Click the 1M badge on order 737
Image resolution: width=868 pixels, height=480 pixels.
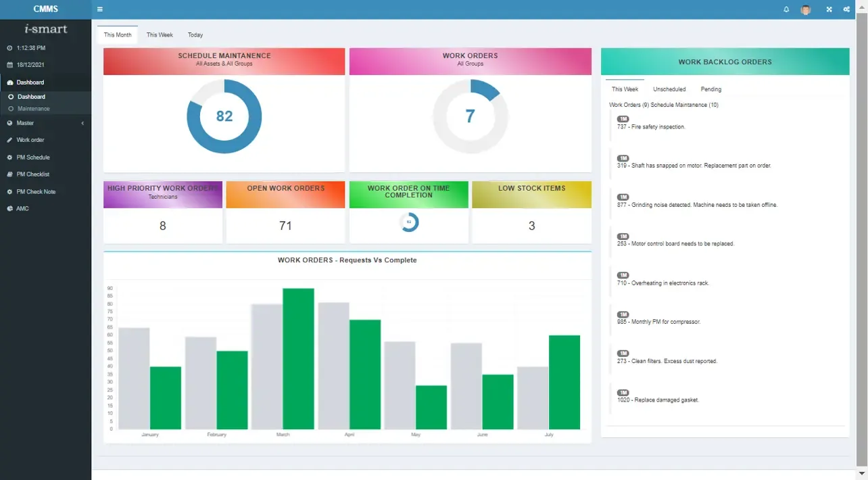point(623,119)
